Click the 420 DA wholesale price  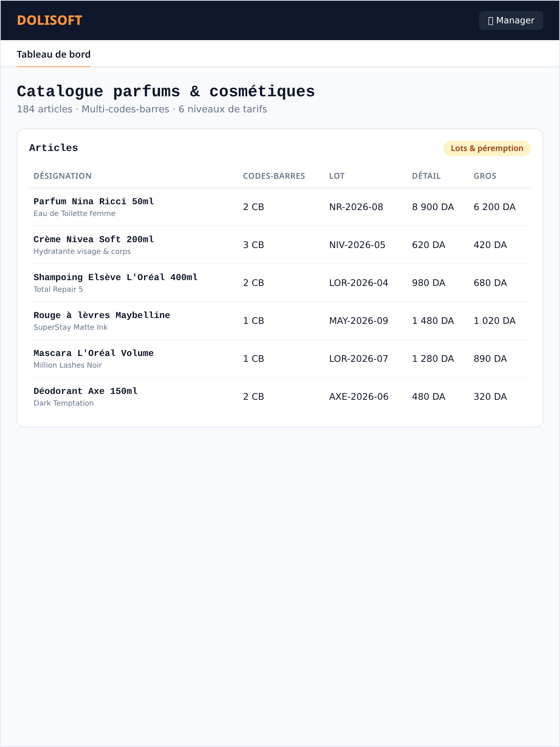pos(490,245)
